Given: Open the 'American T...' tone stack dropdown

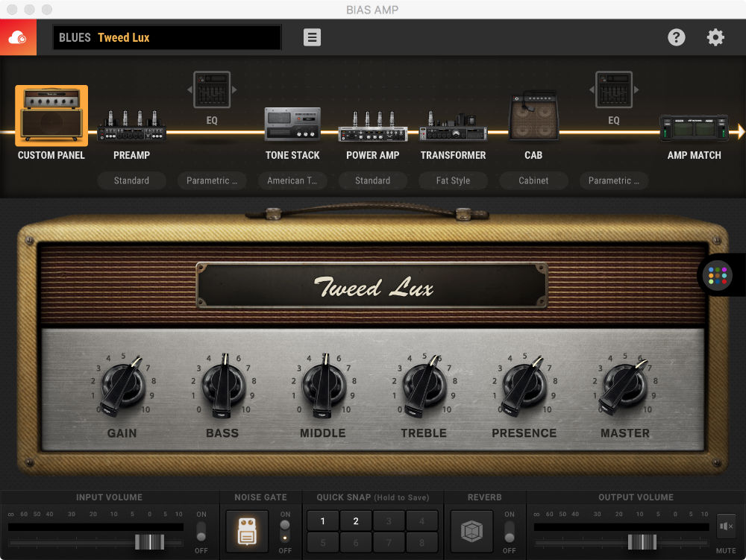Looking at the screenshot, I should [292, 180].
